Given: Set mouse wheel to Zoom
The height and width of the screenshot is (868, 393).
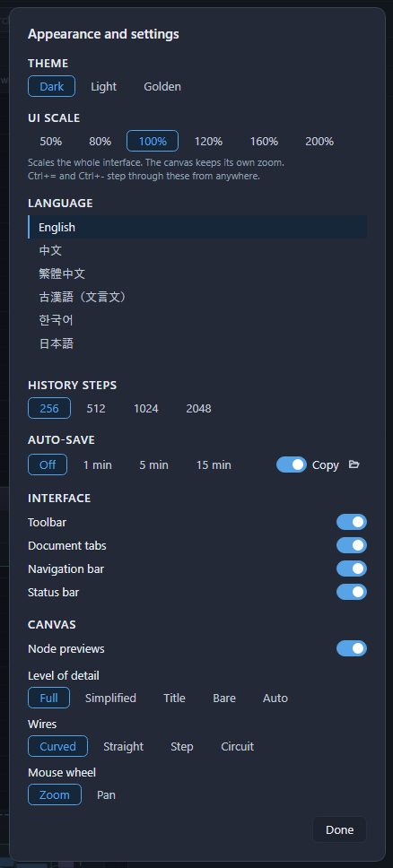Looking at the screenshot, I should pos(55,795).
